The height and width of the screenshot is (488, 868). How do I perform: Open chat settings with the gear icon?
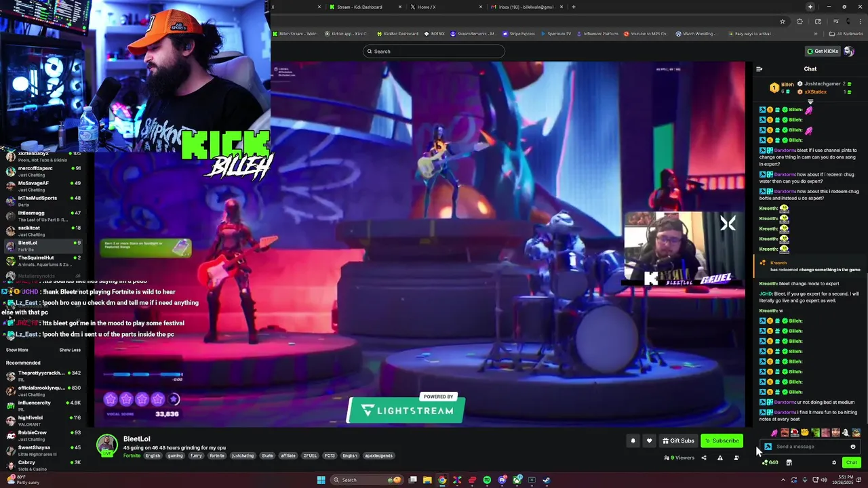click(x=834, y=462)
